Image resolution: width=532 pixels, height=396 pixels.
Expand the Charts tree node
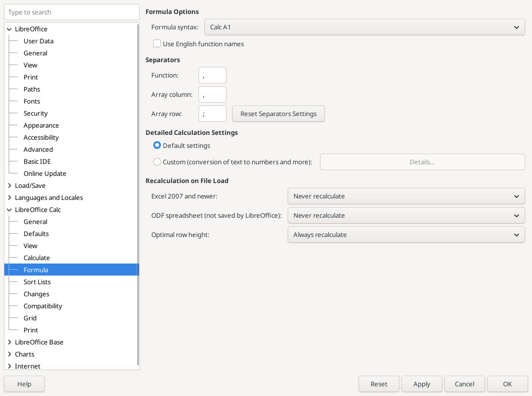click(9, 354)
